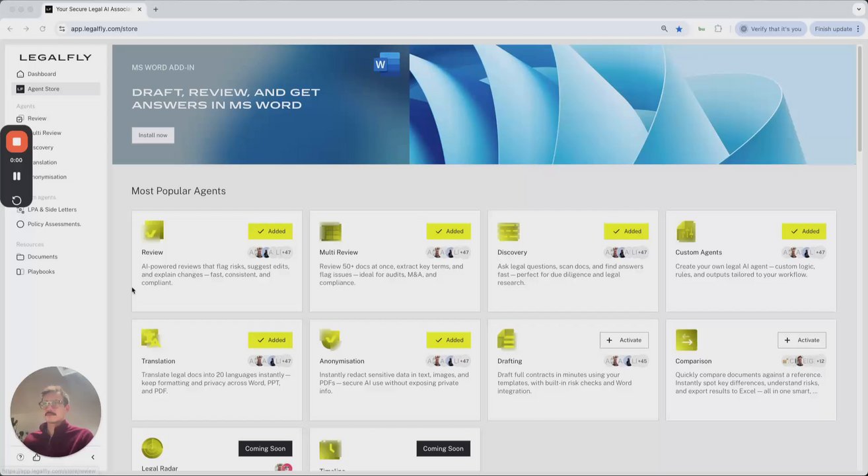Click the Added button on Review card
Screen dimensions: 868x476
coord(270,231)
